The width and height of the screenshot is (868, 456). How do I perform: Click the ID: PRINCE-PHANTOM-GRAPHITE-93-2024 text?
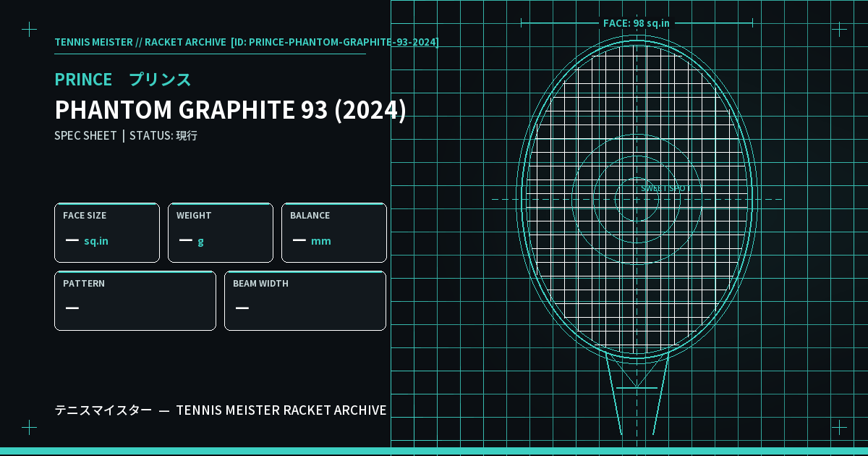click(335, 42)
